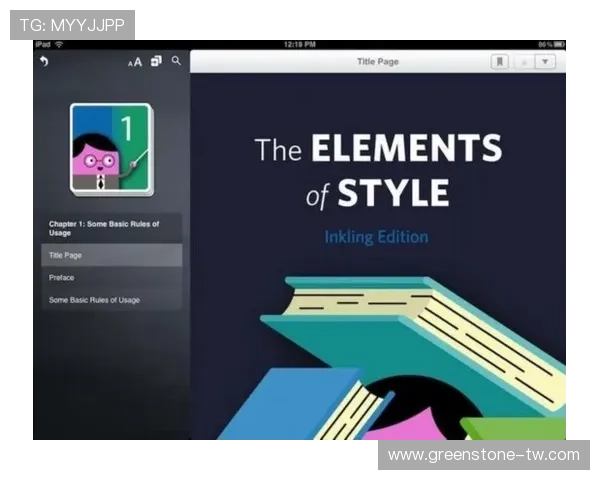The image size is (600, 480).
Task: Bookmark the current Title Page
Action: [499, 62]
